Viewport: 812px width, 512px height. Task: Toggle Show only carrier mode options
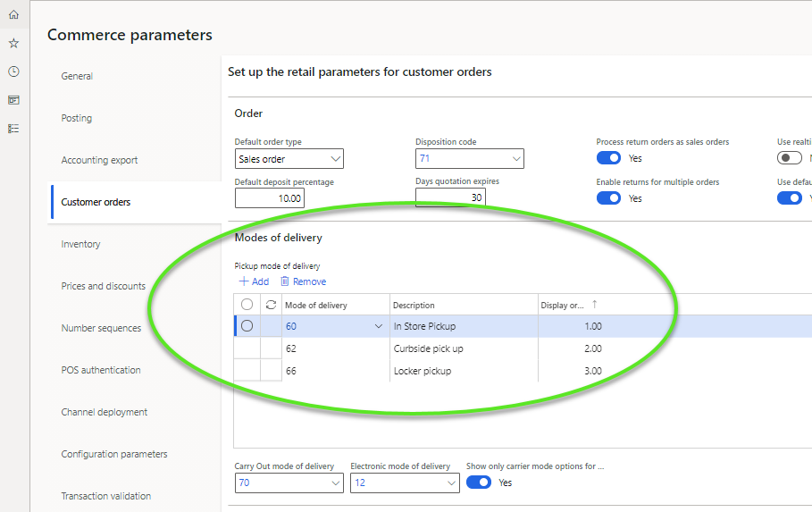tap(479, 483)
